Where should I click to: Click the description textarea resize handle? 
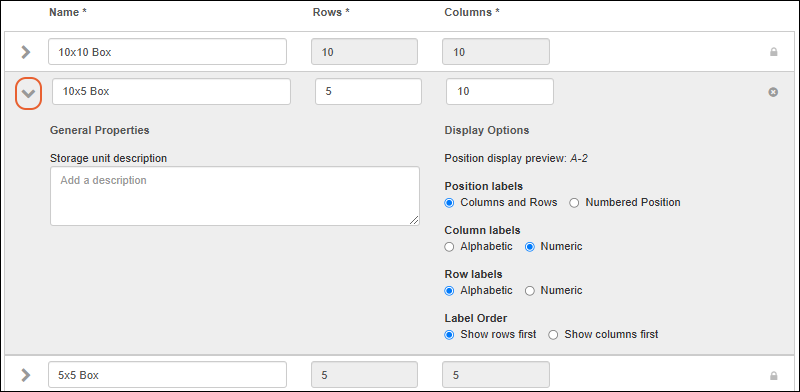414,220
